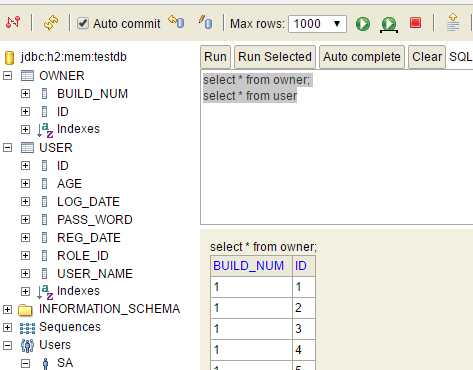Select INFORMATION_SCHEMA in tree

pos(110,309)
